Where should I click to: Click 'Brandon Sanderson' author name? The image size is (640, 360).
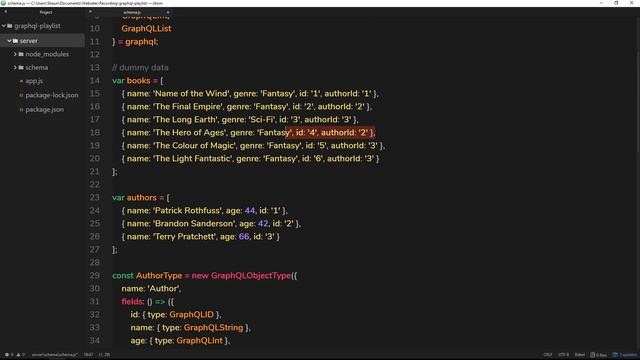pyautogui.click(x=194, y=224)
